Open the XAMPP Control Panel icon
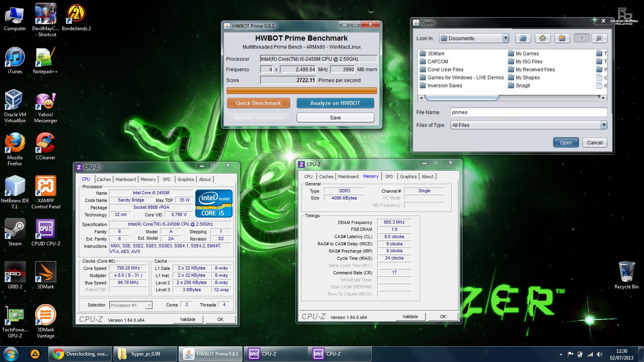Image resolution: width=644 pixels, height=362 pixels. coord(45,193)
